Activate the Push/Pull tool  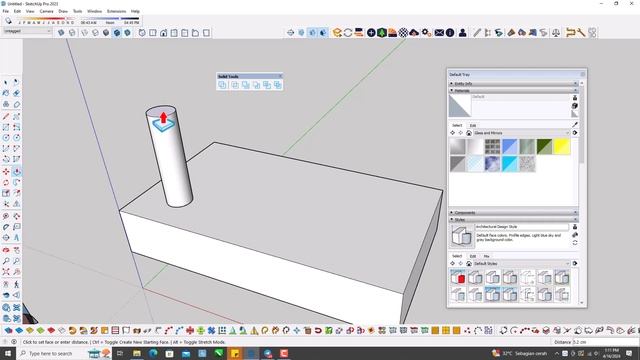tap(16, 171)
